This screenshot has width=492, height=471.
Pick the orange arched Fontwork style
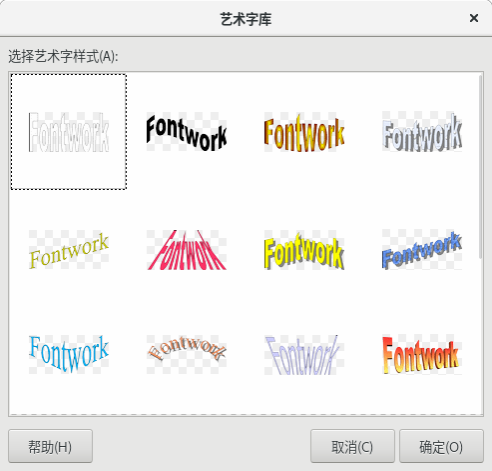(x=186, y=355)
